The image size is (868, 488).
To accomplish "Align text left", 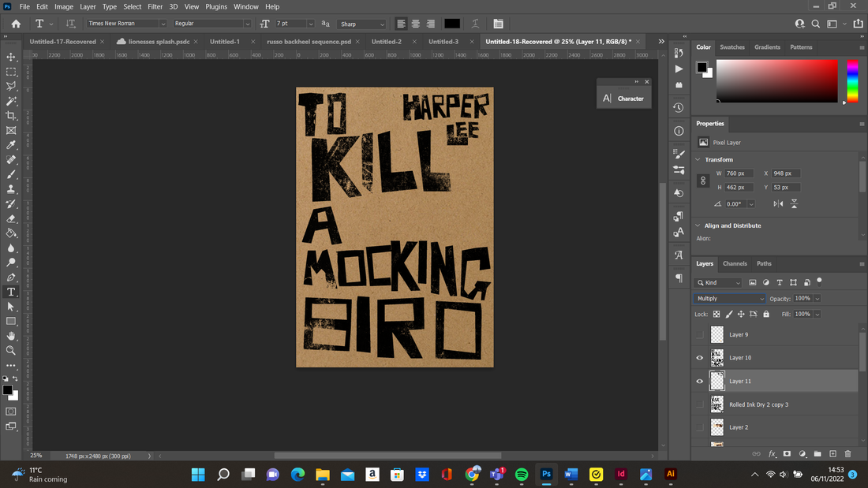I will (401, 24).
